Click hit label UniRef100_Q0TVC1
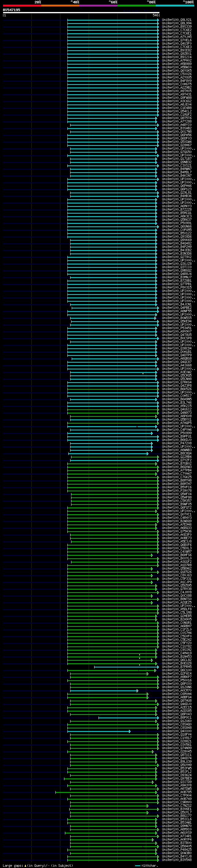 [x=176, y=514]
